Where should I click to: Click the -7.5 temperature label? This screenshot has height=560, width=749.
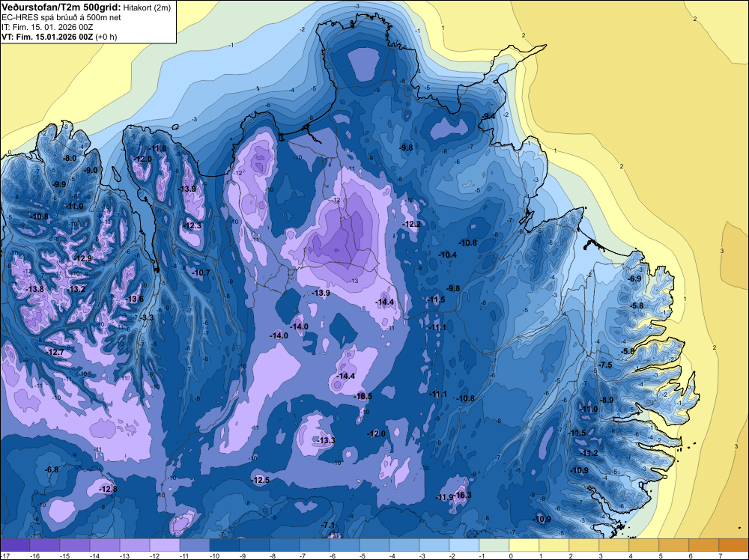(x=605, y=365)
